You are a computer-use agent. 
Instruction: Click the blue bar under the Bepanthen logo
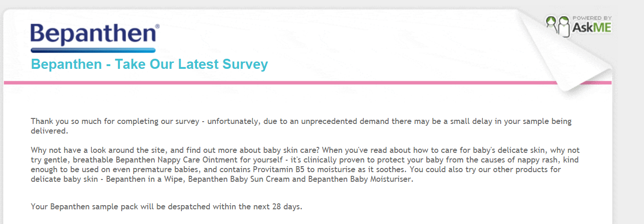pyautogui.click(x=93, y=50)
